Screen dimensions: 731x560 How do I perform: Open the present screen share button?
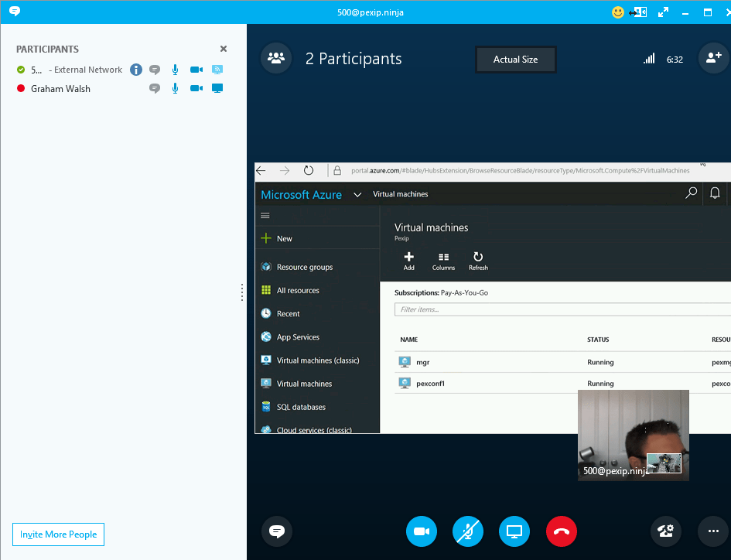point(514,531)
